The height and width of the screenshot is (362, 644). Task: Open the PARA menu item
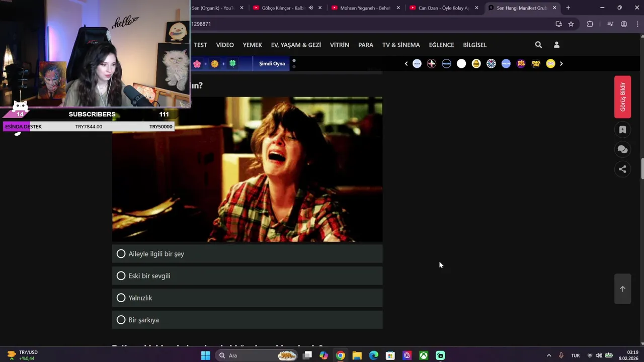(366, 45)
